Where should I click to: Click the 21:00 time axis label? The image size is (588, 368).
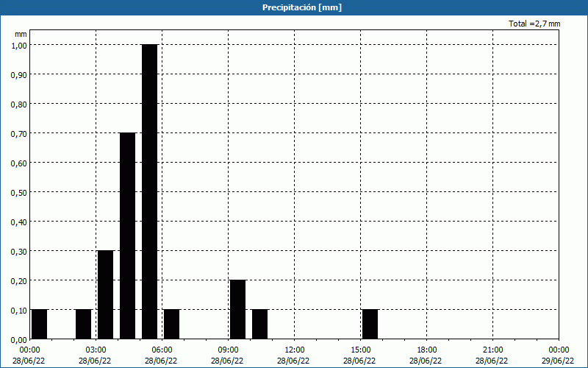tap(492, 350)
